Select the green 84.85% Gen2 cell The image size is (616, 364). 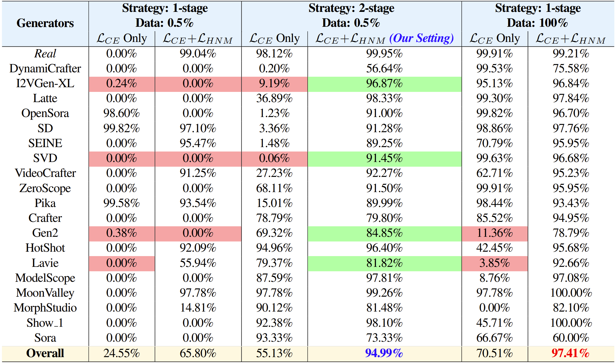384,233
